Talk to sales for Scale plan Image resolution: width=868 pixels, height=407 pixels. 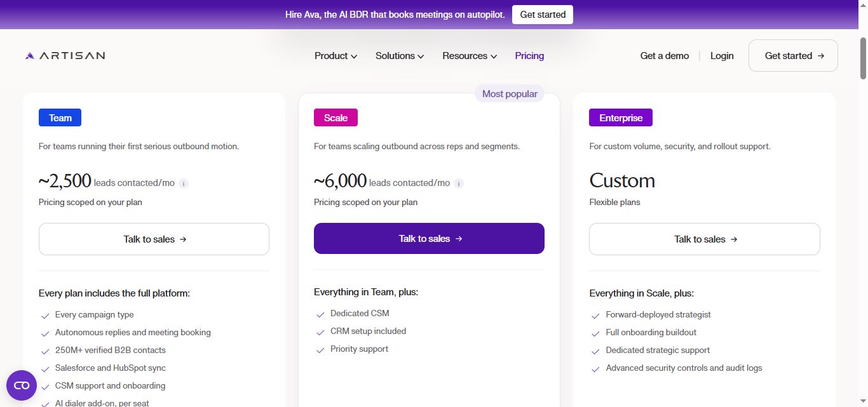pos(429,239)
